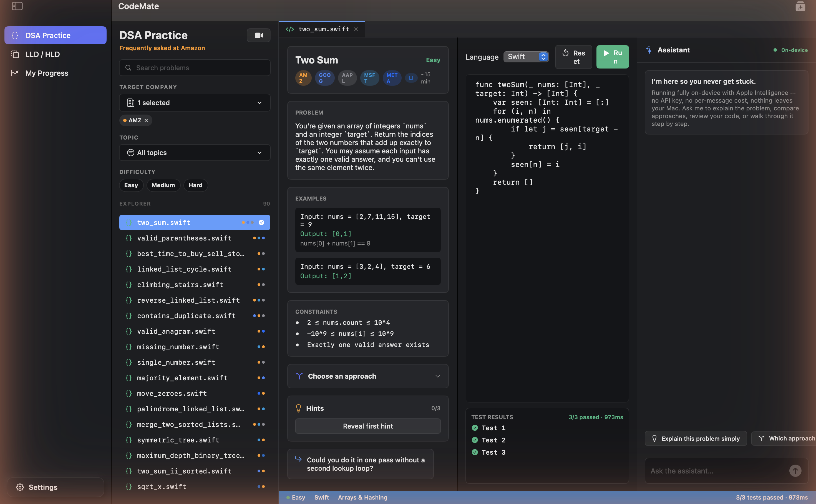This screenshot has width=816, height=504.
Task: Run the code
Action: 613,57
